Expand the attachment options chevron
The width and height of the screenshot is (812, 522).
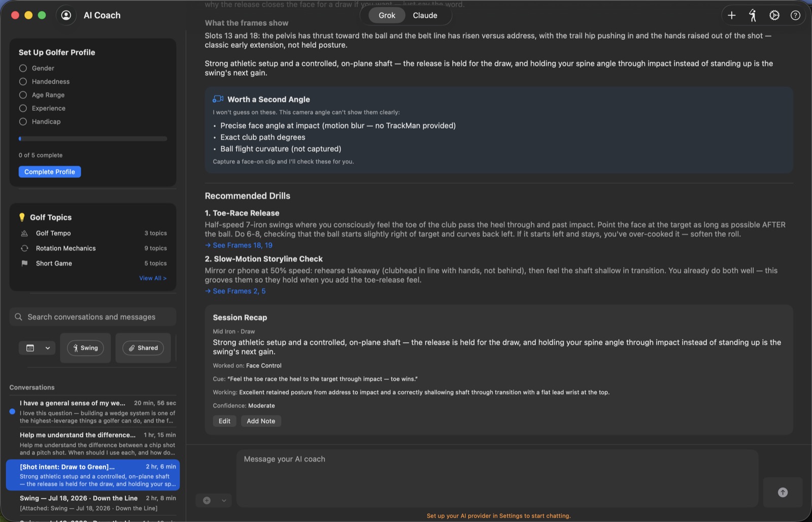(224, 501)
